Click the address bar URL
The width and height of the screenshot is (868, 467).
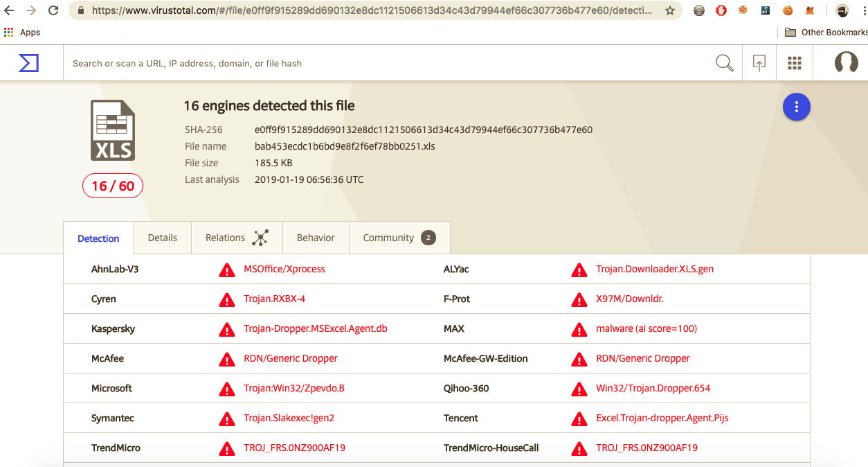[371, 10]
